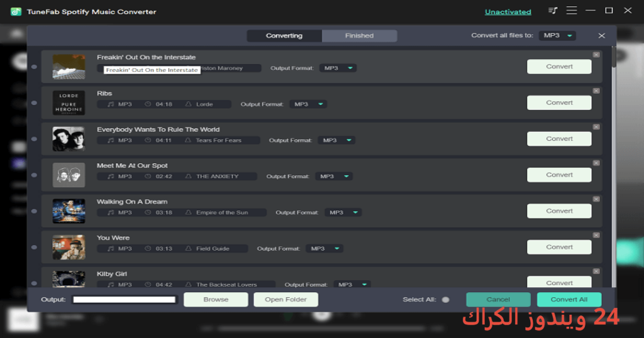
Task: Click the Output path input field
Action: [125, 300]
